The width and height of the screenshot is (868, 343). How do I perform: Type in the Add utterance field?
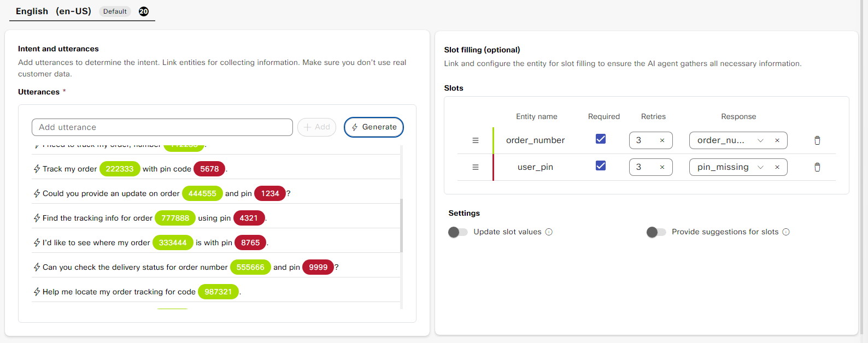[x=162, y=127]
